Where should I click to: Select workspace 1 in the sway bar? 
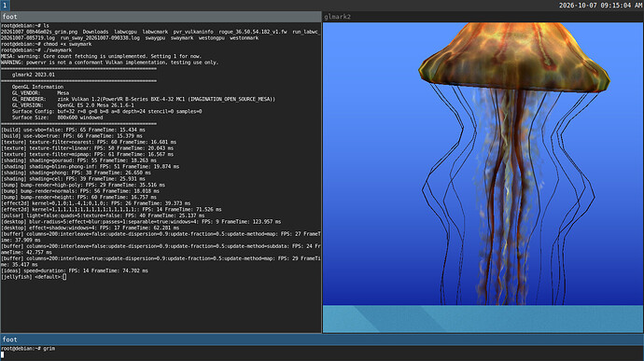5,6
